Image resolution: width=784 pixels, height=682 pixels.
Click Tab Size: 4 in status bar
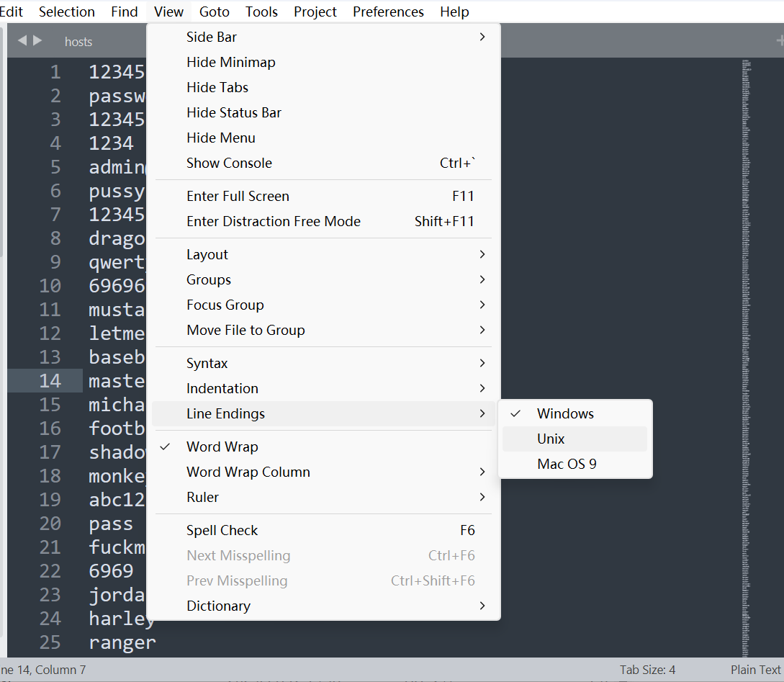(x=647, y=670)
